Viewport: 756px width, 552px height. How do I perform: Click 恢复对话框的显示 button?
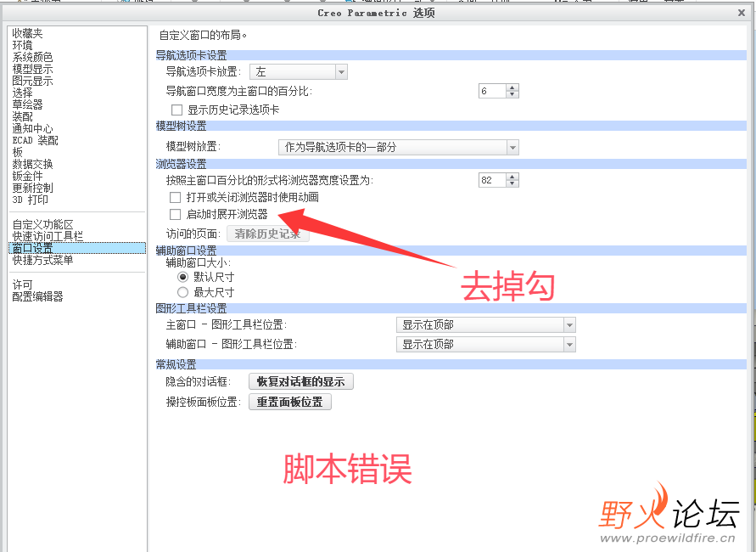tap(301, 381)
